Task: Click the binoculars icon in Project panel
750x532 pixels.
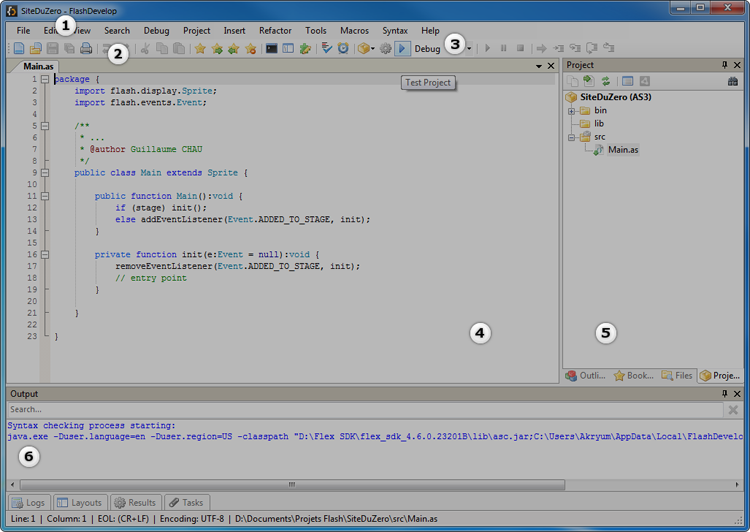Action: (x=733, y=81)
